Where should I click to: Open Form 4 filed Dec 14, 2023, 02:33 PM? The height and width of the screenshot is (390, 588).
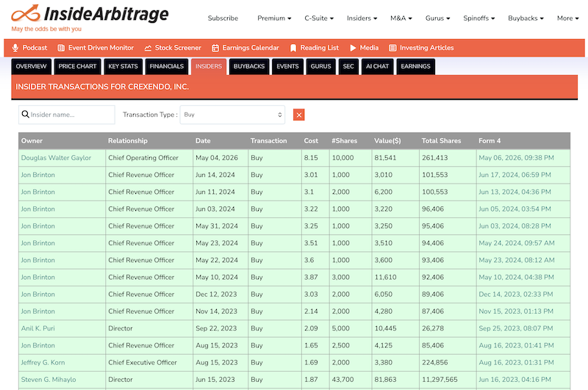(x=516, y=294)
